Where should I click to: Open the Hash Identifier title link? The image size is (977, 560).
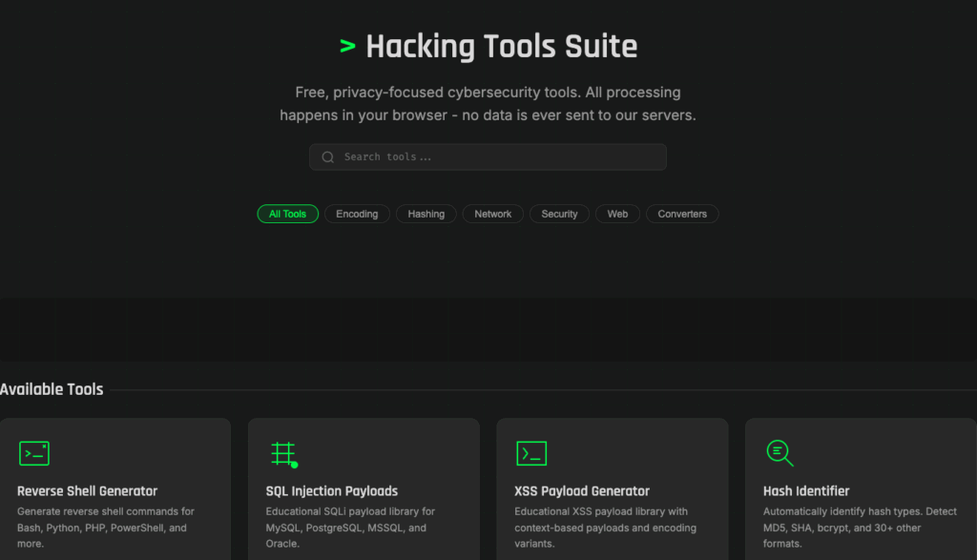pos(806,491)
